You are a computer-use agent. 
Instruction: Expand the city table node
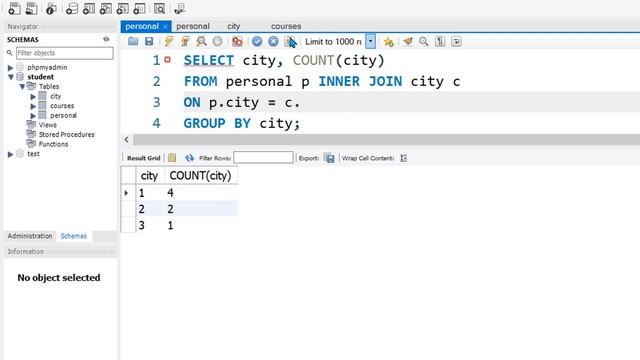[33, 97]
